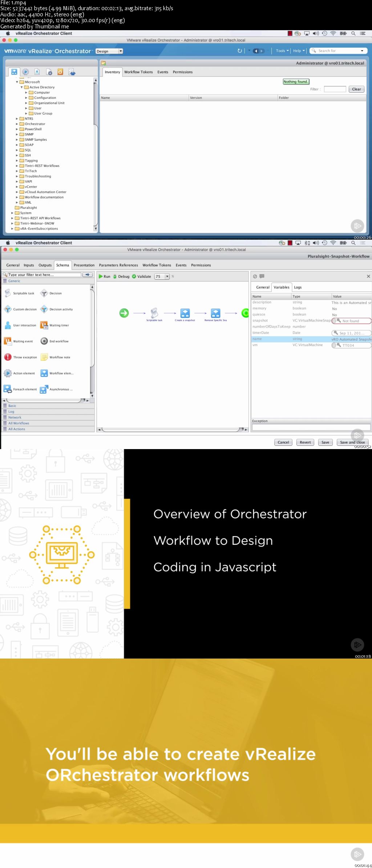Switch to the Variables tab in info panel

pyautogui.click(x=282, y=287)
